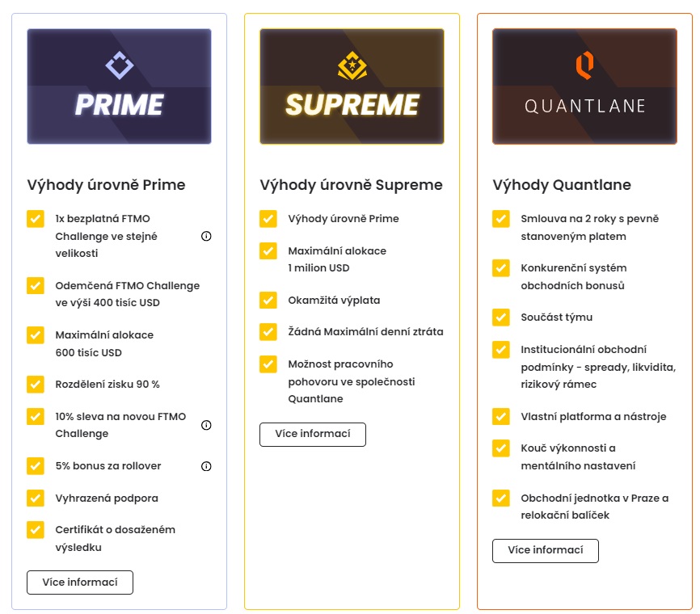Click the QUANTLANE banner image
700x614 pixels.
tap(585, 86)
